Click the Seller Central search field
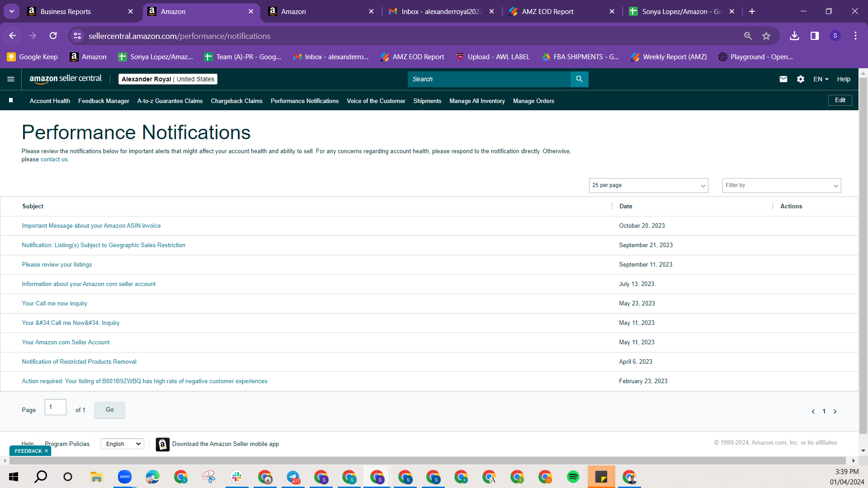Screen dimensions: 868x488 489,79
